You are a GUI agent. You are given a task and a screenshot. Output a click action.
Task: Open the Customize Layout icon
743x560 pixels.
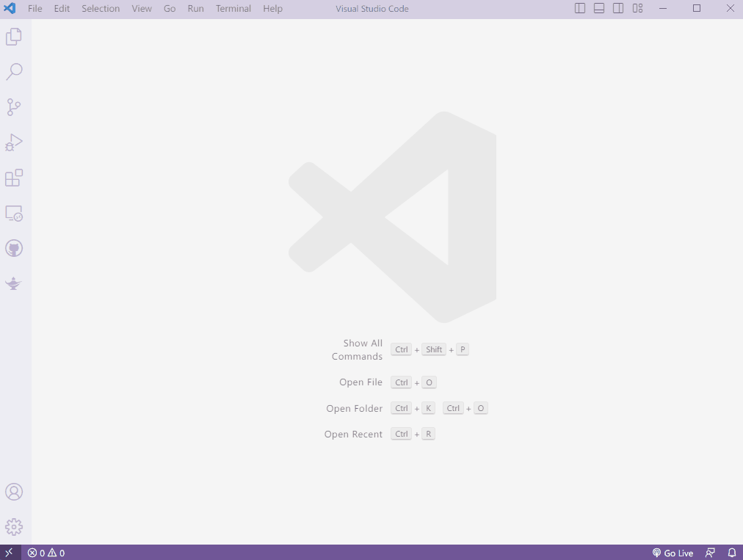point(637,8)
